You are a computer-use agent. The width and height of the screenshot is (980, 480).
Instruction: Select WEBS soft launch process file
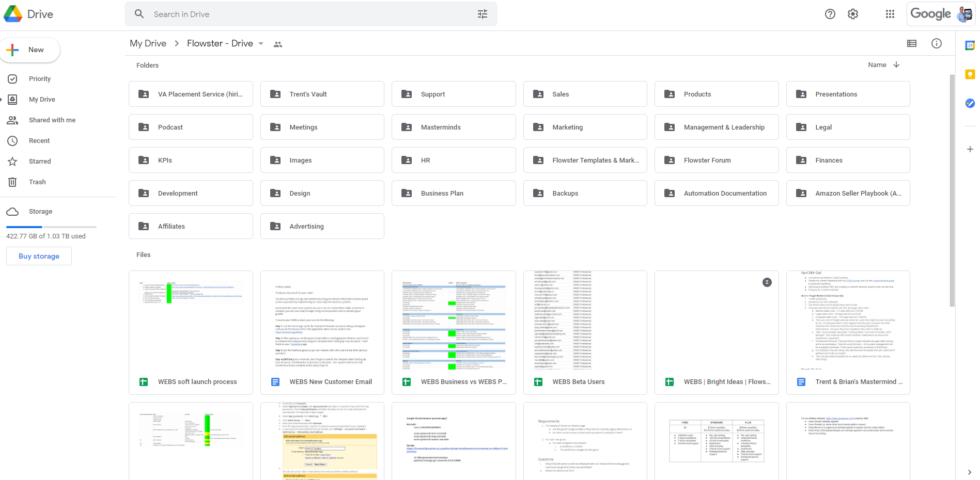[x=191, y=332]
